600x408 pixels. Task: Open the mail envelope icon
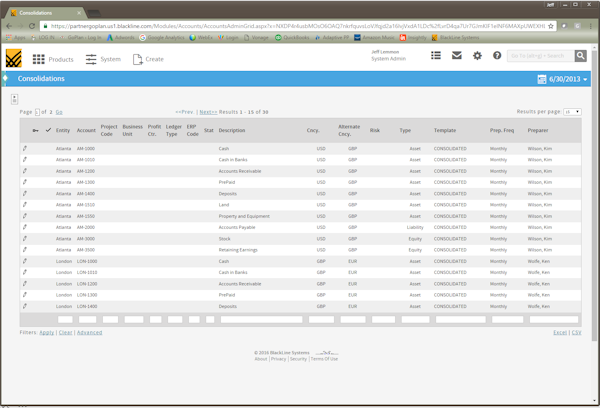tap(457, 55)
